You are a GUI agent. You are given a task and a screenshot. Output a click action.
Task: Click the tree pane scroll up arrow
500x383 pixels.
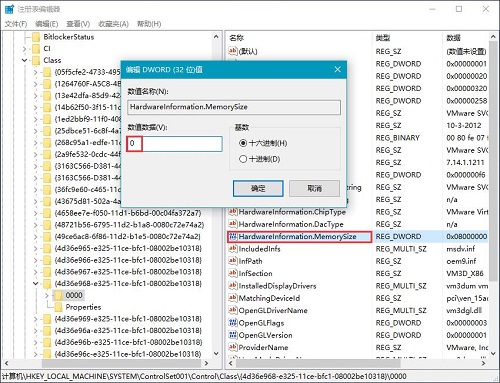click(216, 37)
